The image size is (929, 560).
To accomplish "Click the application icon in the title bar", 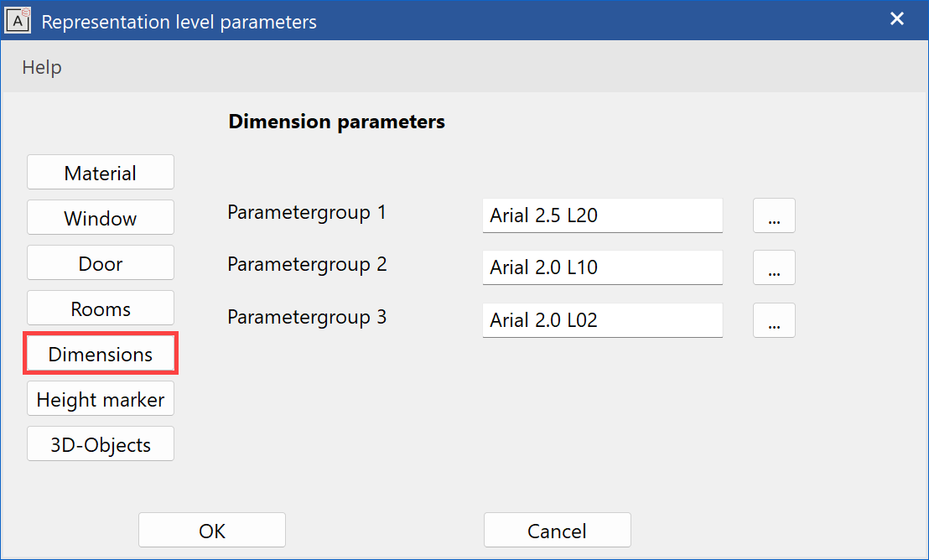I will point(18,21).
